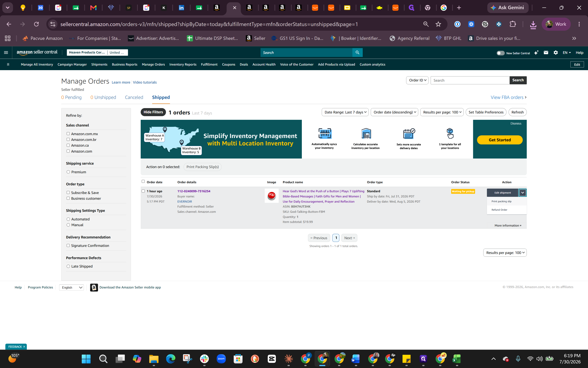The width and height of the screenshot is (588, 368).
Task: Focus the Seller Central top search box
Action: click(306, 53)
